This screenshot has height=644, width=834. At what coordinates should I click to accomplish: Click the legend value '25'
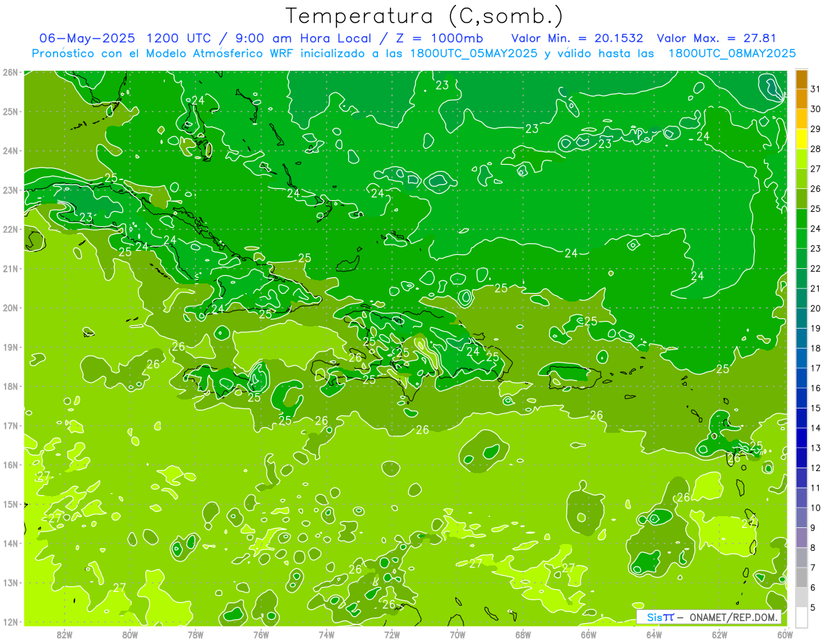click(x=815, y=208)
